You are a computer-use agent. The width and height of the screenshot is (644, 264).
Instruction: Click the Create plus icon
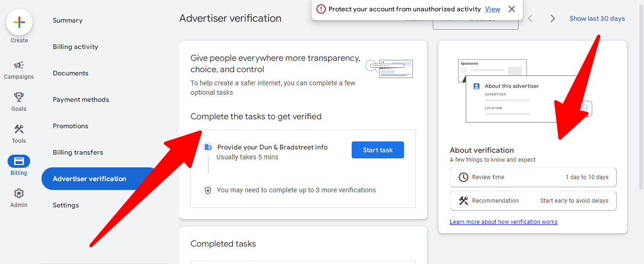(19, 22)
